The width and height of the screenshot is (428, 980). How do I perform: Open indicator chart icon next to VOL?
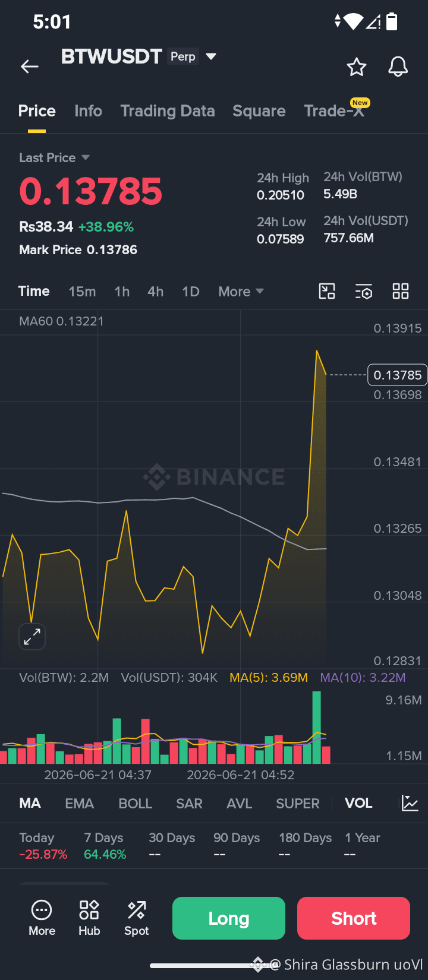coord(410,803)
